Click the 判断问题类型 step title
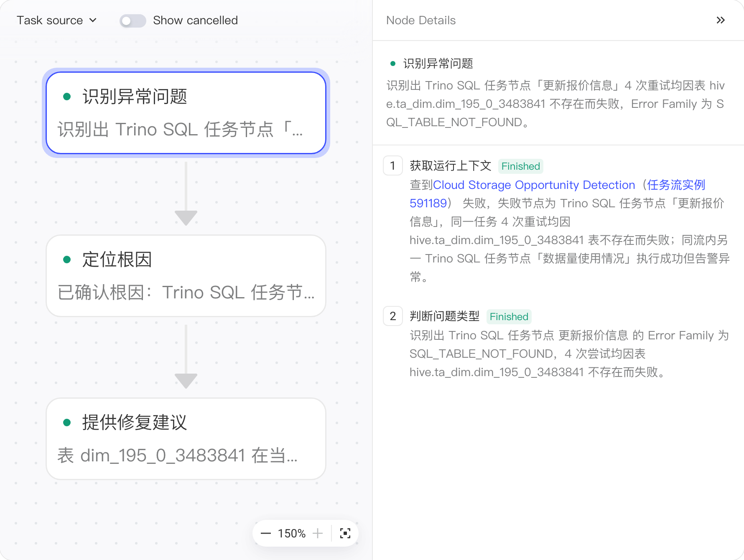Screen dimensions: 744x560 (445, 316)
